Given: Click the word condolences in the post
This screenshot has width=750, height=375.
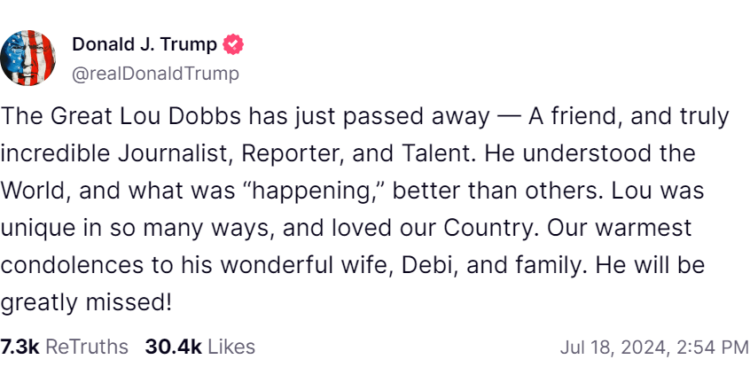Looking at the screenshot, I should (x=72, y=265).
